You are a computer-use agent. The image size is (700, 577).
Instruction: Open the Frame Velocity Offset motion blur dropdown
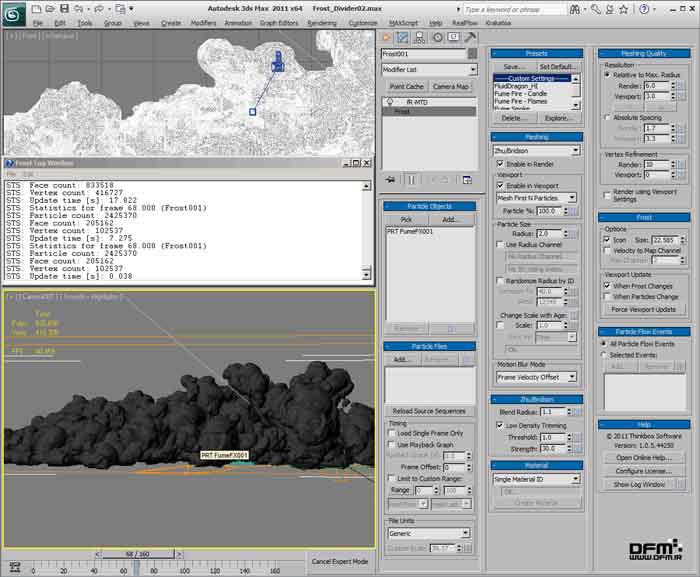coord(536,377)
